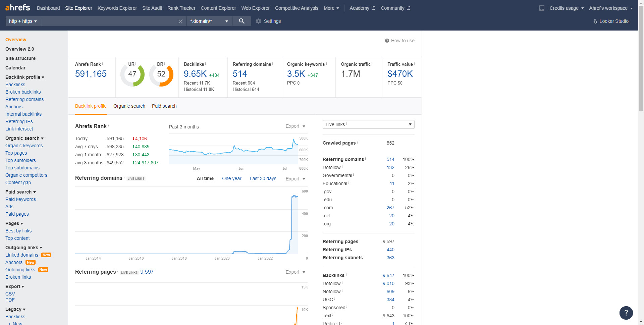Open Overview 2.0 in sidebar
644x325 pixels.
click(19, 49)
